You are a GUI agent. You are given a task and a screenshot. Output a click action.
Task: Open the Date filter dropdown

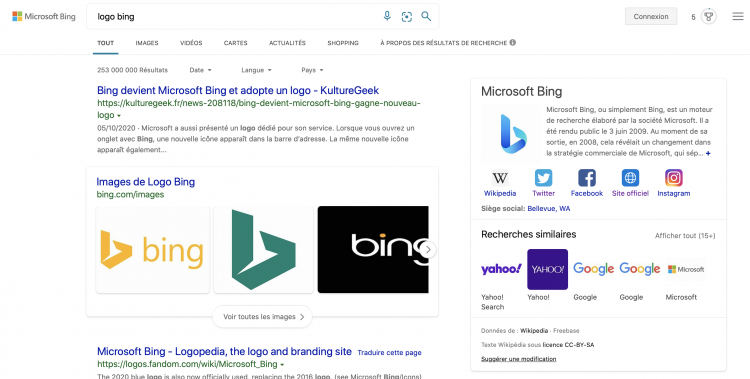[x=200, y=70]
